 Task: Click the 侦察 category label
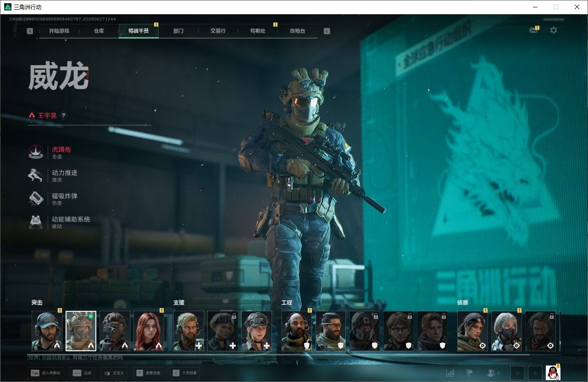click(462, 303)
